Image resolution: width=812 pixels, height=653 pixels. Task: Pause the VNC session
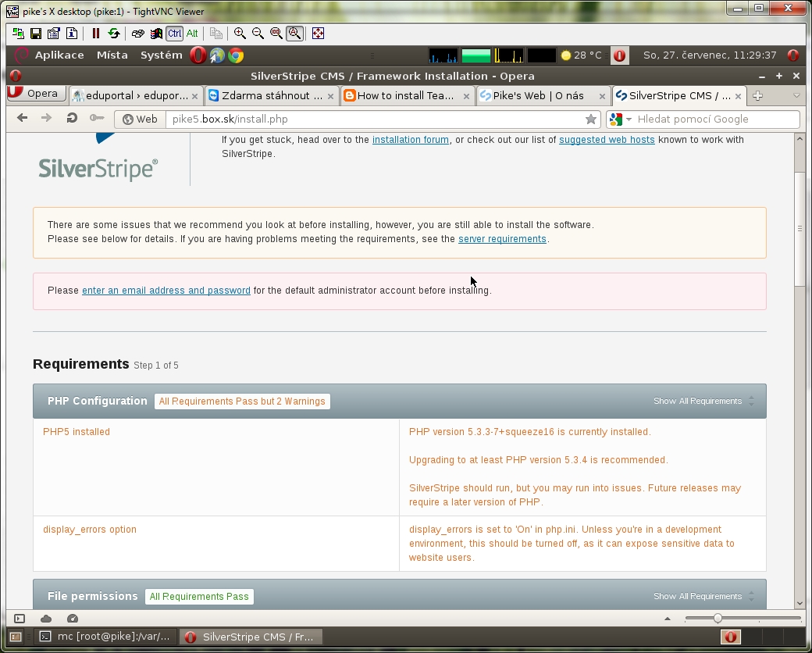96,34
